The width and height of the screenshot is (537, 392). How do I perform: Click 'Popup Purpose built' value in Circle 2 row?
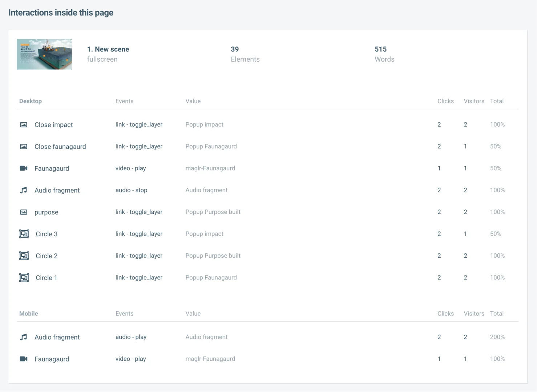[x=213, y=256]
